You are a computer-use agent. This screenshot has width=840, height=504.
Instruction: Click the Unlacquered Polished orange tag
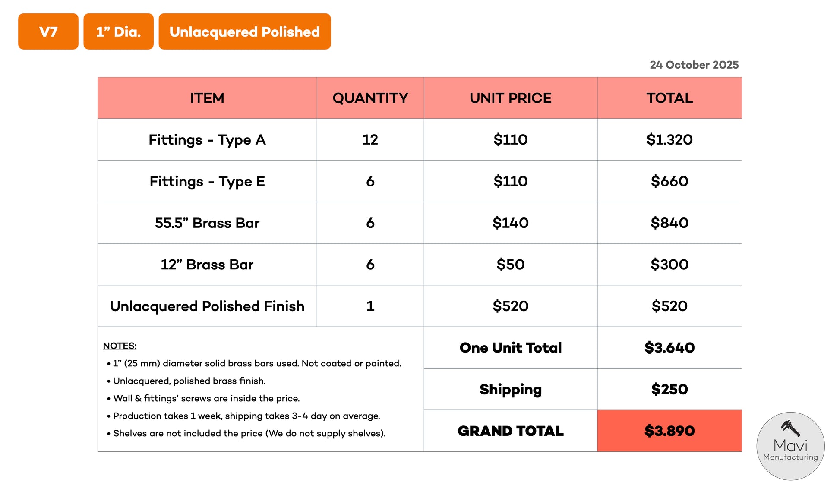coord(244,31)
